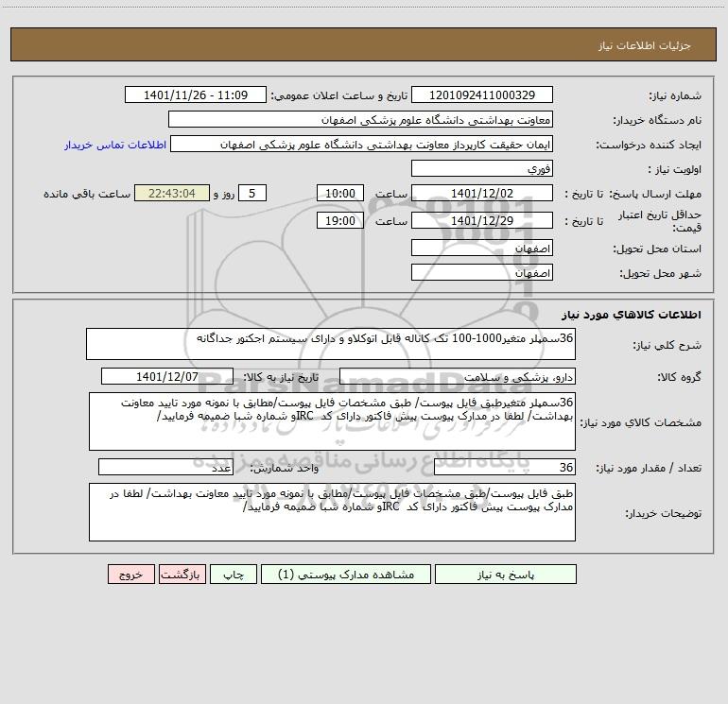Click the label ایجاد کننده درخواست

coord(649,145)
